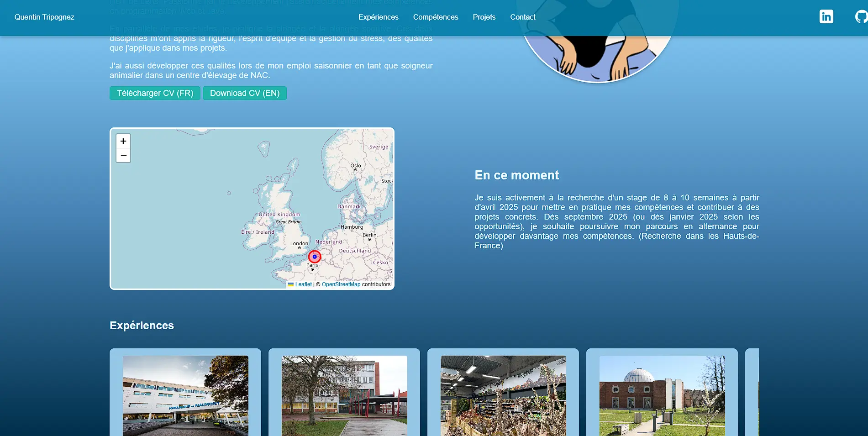Download the French CV
This screenshot has width=868, height=436.
(x=155, y=93)
